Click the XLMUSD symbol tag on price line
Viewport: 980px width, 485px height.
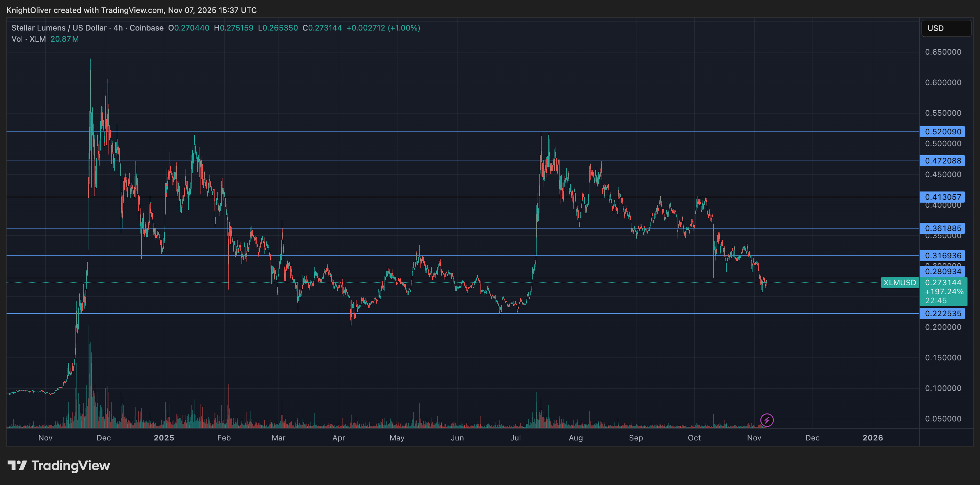900,283
